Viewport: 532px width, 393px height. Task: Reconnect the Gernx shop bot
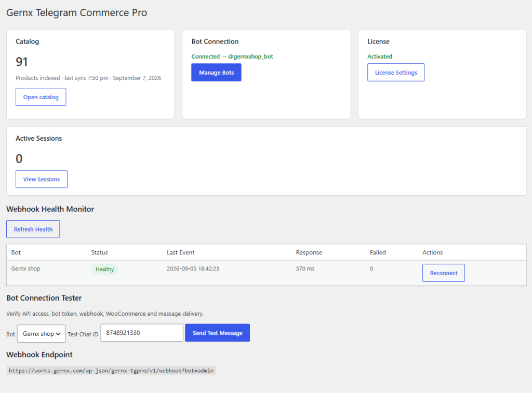pyautogui.click(x=444, y=273)
